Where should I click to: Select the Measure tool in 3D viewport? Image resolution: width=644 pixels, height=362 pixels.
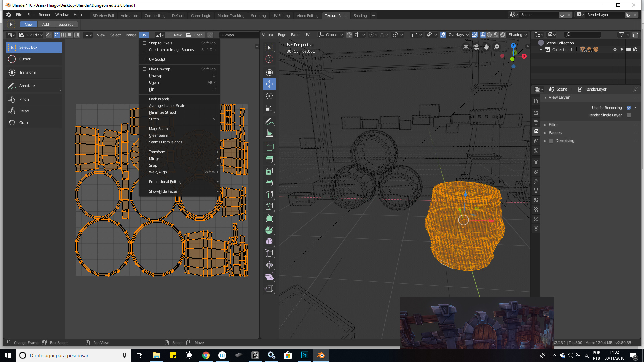(269, 133)
